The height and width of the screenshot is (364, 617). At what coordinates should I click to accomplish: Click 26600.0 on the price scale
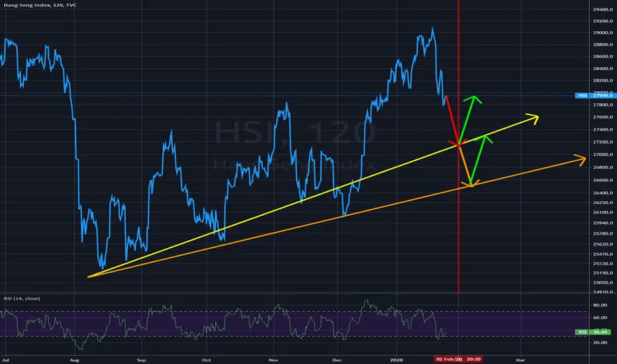tap(603, 180)
